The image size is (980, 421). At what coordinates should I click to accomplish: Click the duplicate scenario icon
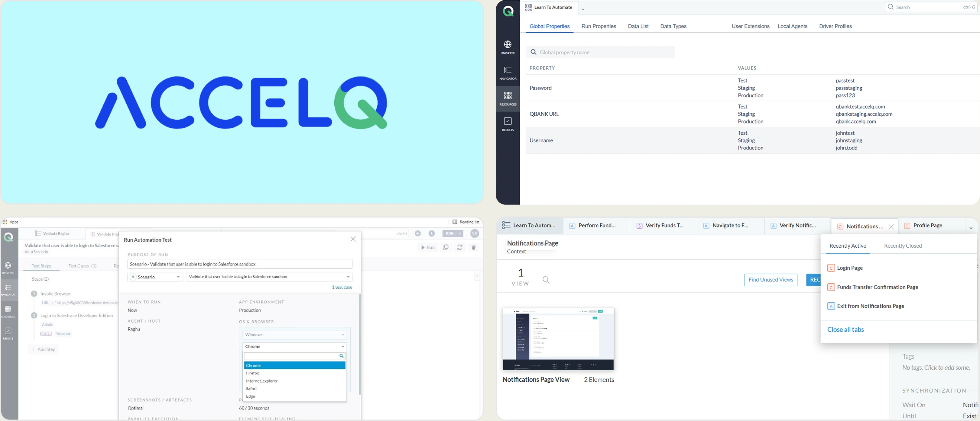click(446, 247)
